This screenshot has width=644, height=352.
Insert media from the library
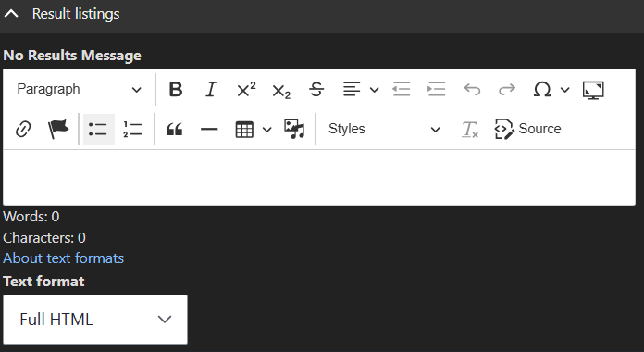point(294,129)
